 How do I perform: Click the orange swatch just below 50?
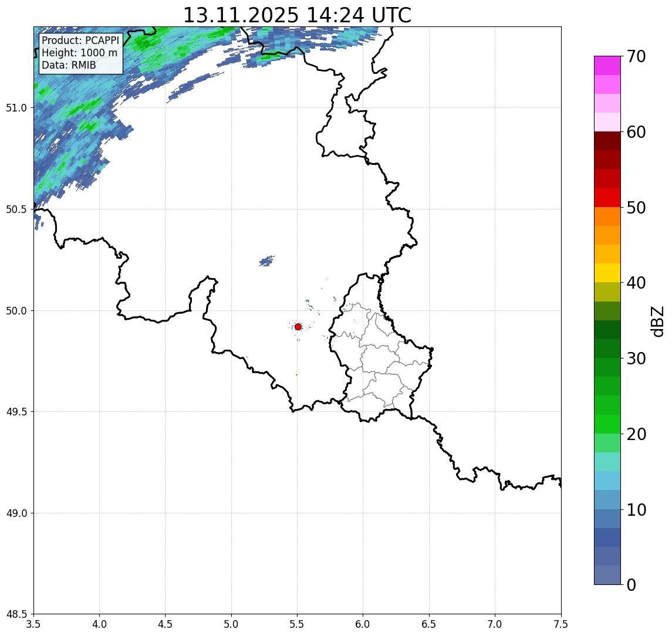(x=607, y=216)
